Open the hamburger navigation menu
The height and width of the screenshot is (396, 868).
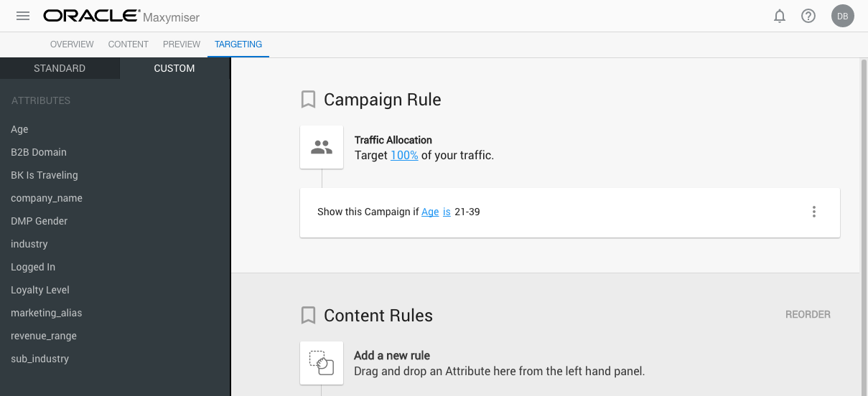tap(23, 16)
